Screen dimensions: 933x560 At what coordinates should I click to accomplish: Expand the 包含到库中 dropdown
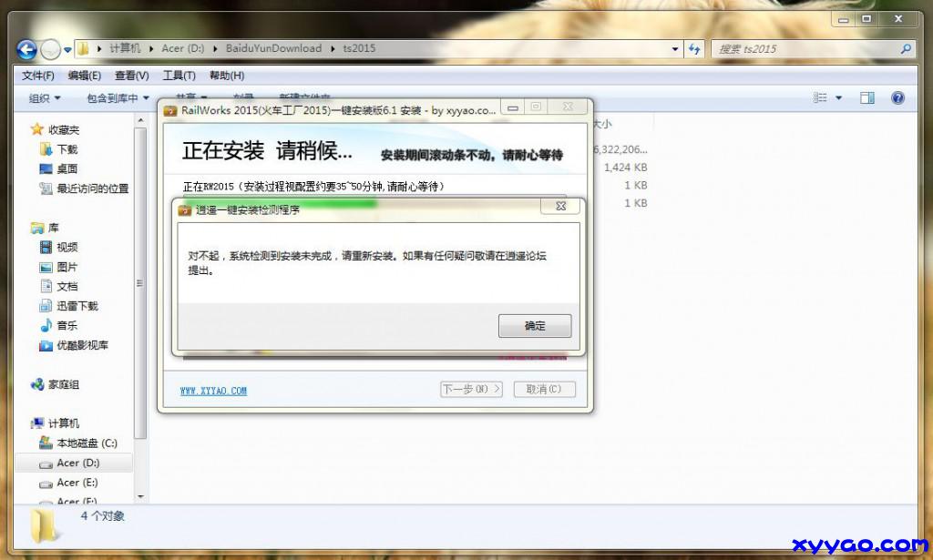[118, 98]
